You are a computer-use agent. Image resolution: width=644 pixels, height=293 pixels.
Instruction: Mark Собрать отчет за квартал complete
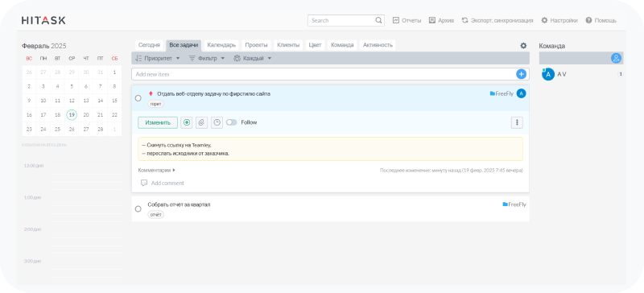pos(138,208)
